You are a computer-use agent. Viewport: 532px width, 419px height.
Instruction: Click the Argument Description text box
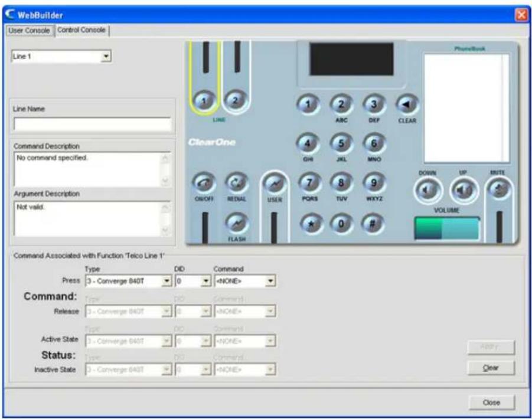(x=92, y=219)
